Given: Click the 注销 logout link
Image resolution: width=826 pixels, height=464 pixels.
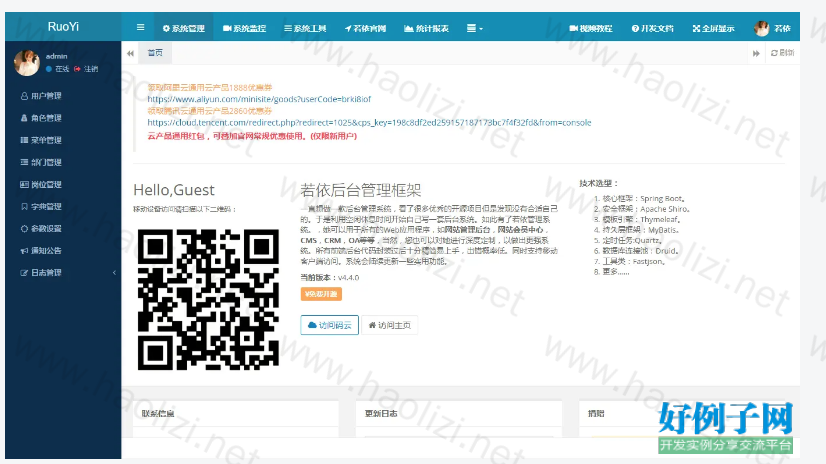Looking at the screenshot, I should (x=89, y=69).
